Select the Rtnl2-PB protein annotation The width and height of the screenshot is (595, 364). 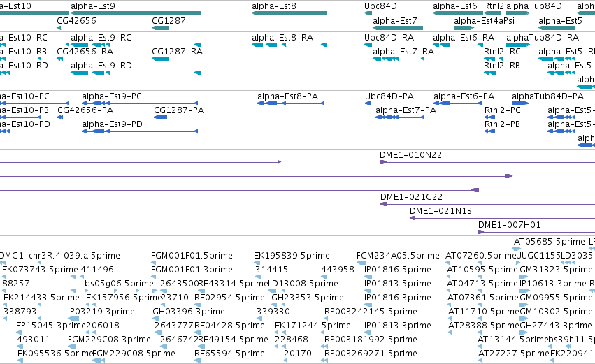click(489, 131)
